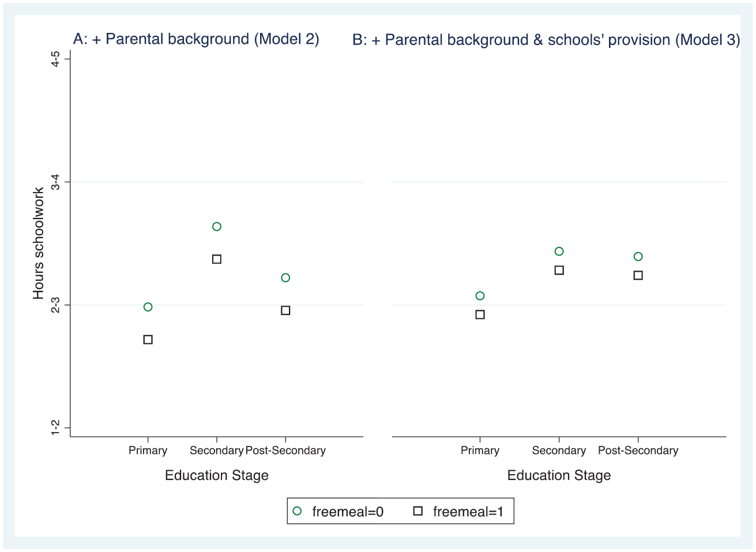
Task: Click Panel B Primary square marker
Action: [480, 315]
